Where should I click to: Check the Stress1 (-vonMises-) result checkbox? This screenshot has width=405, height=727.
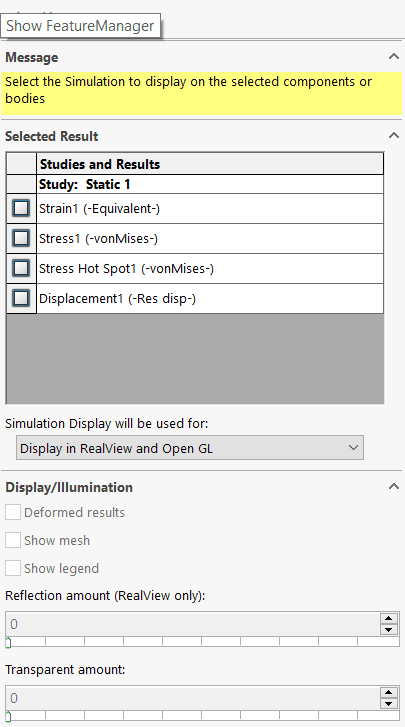[x=21, y=238]
